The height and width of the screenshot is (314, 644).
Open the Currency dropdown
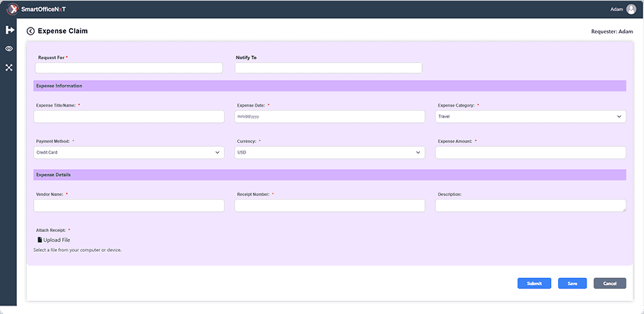point(330,153)
